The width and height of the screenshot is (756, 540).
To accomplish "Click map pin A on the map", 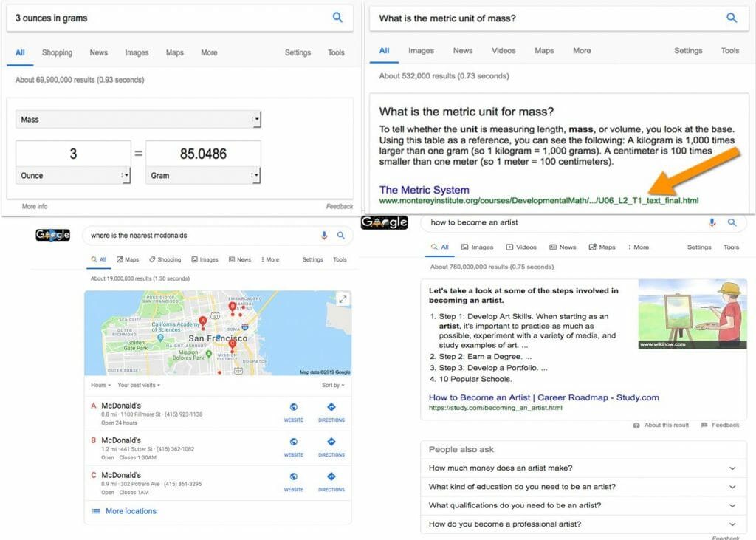I will (x=203, y=322).
